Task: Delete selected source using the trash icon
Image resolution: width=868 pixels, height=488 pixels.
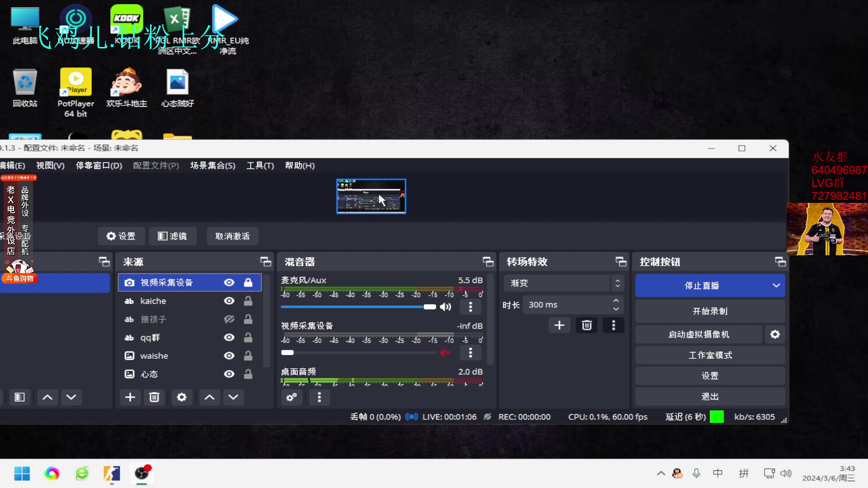Action: pos(155,397)
